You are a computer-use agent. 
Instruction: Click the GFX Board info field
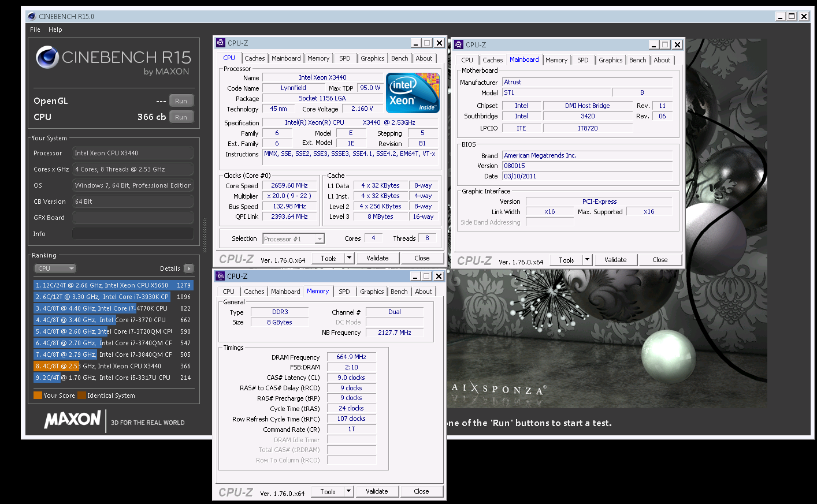(x=133, y=218)
